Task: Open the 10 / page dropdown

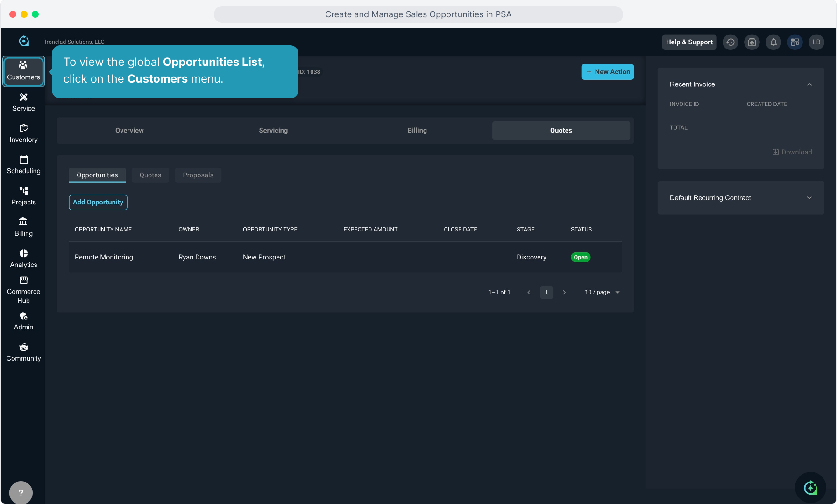Action: [x=602, y=292]
